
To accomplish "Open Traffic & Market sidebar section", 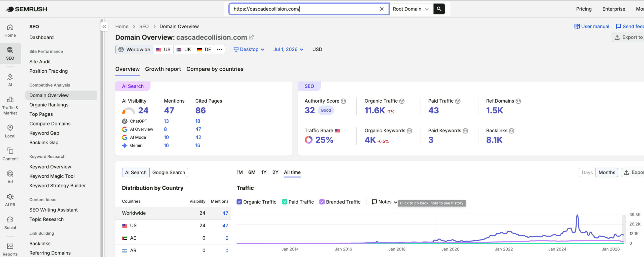I will pos(10,106).
